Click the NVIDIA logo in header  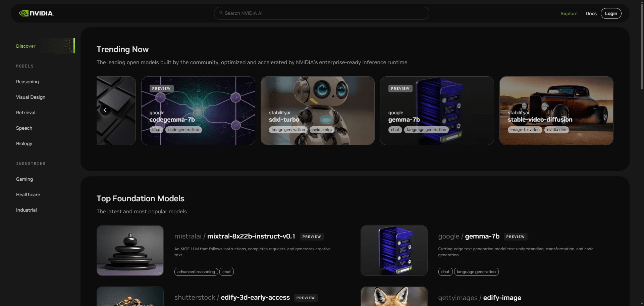pyautogui.click(x=36, y=13)
